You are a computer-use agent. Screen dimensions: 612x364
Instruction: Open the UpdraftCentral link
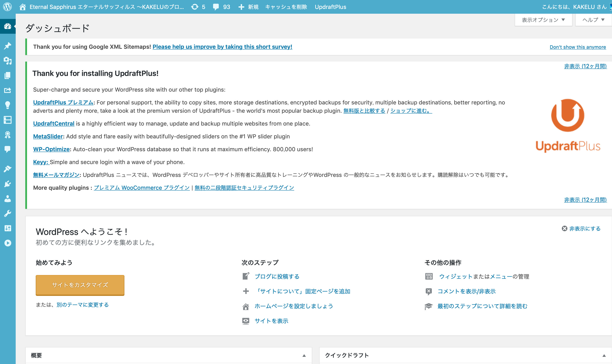point(54,123)
